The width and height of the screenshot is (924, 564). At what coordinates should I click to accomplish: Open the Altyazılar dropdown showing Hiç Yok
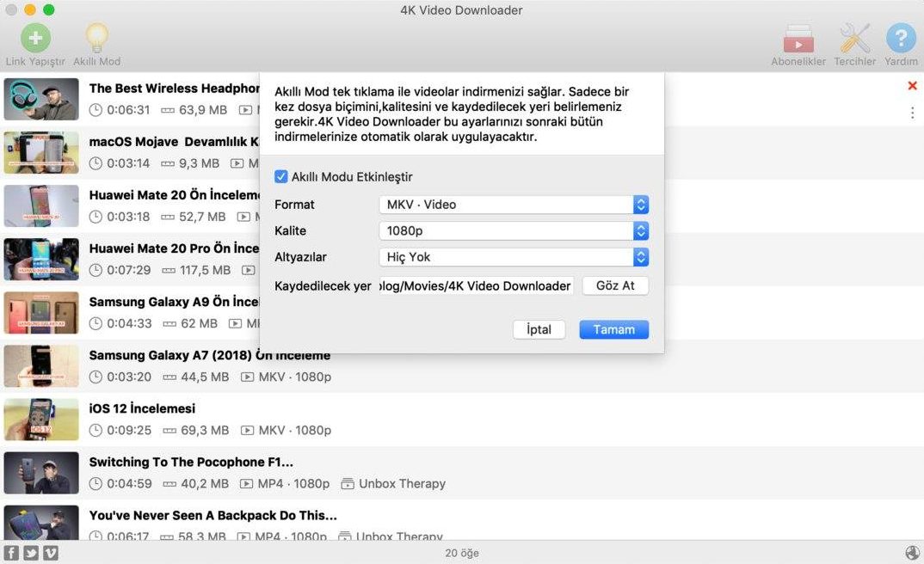click(514, 257)
